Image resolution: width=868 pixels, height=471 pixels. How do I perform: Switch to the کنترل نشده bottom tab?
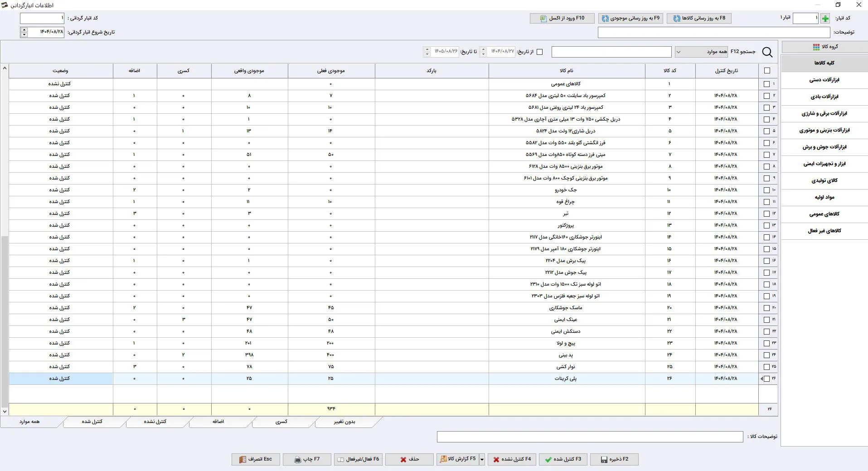155,422
